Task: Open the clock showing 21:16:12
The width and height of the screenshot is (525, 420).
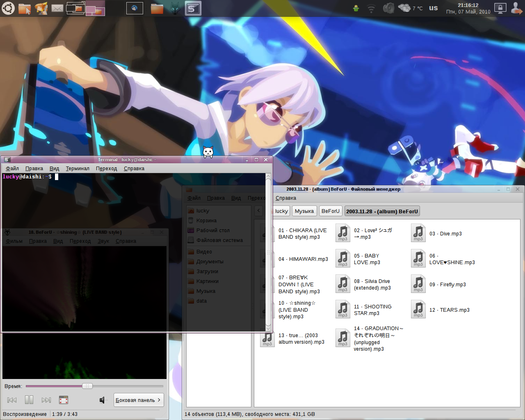Action: coord(468,8)
